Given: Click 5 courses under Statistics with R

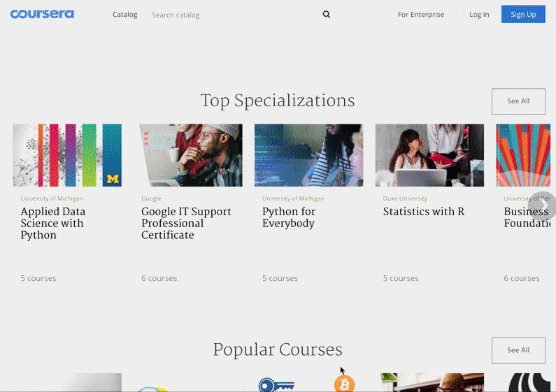Looking at the screenshot, I should pos(401,278).
